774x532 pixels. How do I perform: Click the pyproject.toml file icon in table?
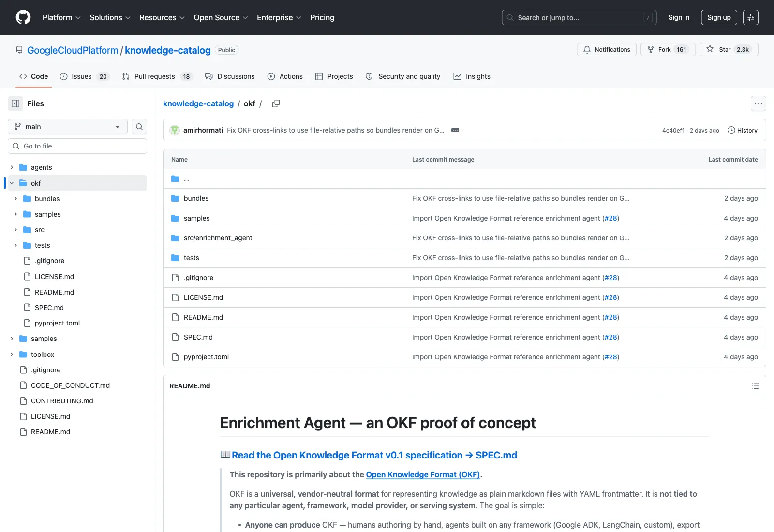click(175, 357)
